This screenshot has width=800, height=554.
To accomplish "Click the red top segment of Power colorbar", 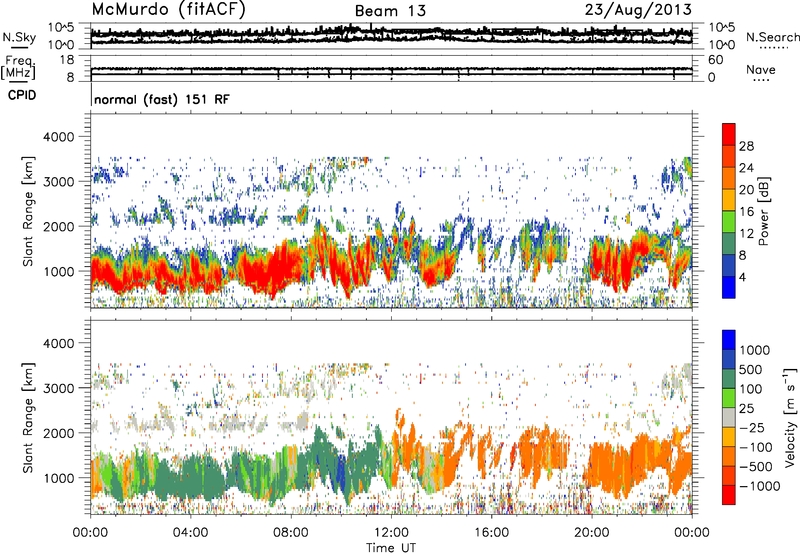I will coord(729,134).
